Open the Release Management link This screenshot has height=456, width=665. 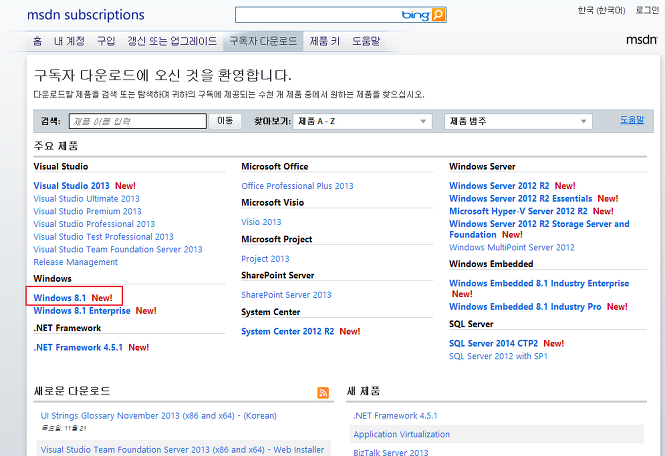point(75,262)
